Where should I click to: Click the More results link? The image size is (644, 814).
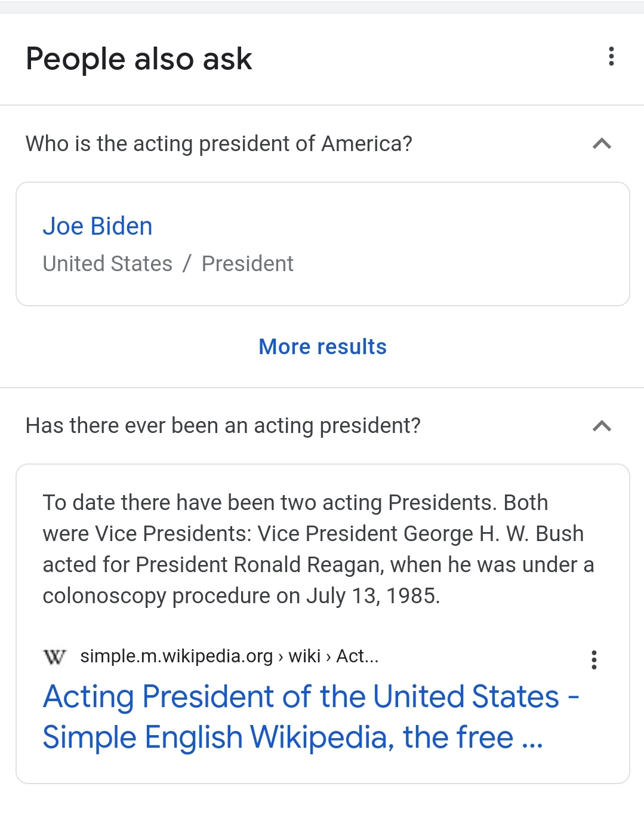[x=323, y=347]
